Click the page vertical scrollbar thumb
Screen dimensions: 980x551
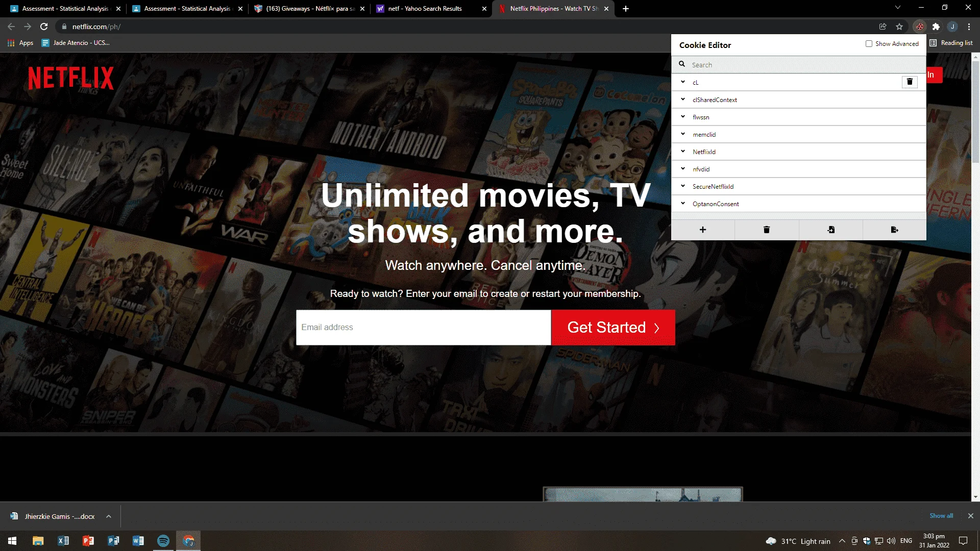coord(975,112)
